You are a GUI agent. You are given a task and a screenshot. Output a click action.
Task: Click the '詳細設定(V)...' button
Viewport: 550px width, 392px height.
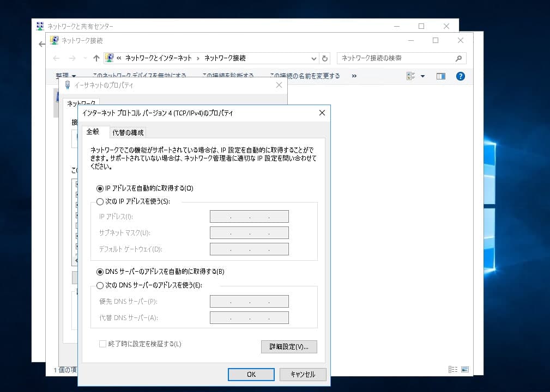tap(289, 347)
